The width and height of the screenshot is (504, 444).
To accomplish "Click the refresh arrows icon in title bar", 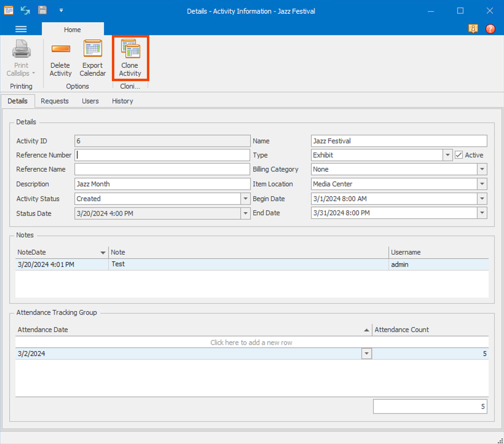I will (x=25, y=10).
